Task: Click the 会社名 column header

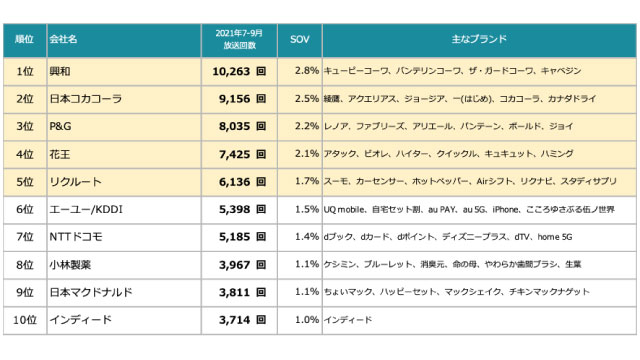Action: [124, 40]
